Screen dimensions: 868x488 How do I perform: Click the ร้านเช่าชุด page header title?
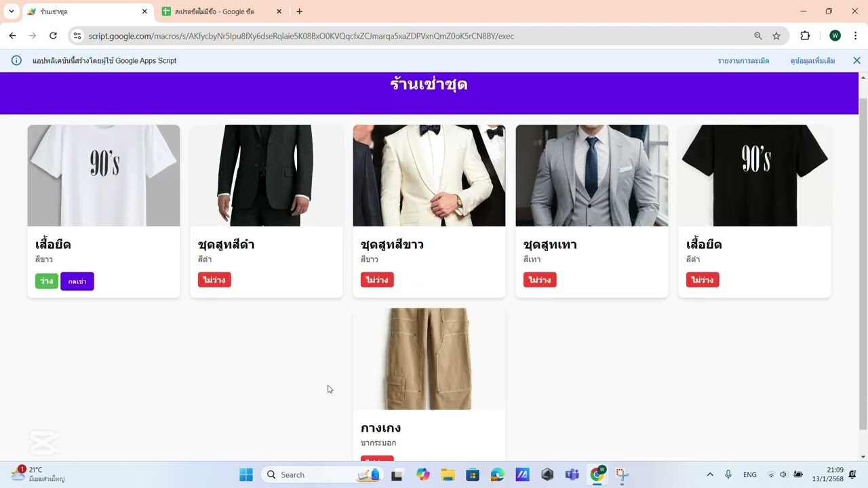pos(429,85)
